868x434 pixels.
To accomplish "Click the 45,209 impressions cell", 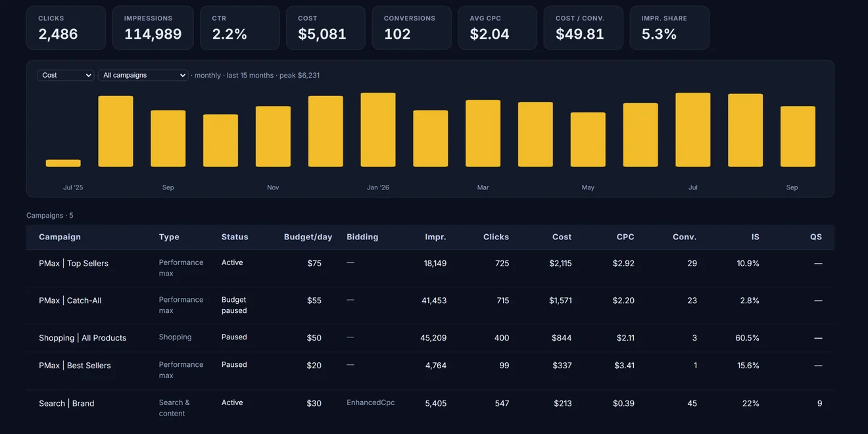I will point(433,338).
